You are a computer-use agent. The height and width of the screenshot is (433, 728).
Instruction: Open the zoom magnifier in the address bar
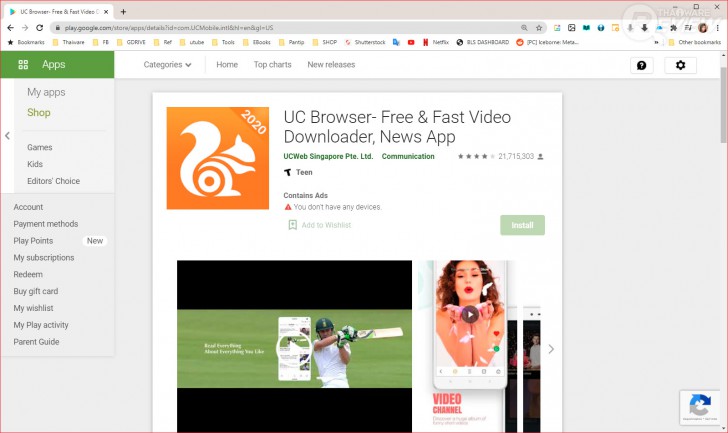pyautogui.click(x=524, y=28)
